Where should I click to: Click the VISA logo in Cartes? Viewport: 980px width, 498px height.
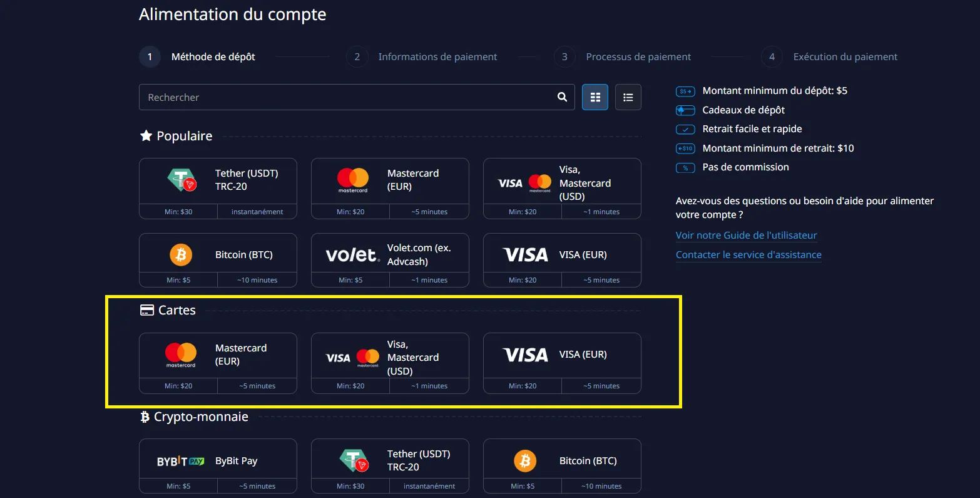click(x=526, y=355)
